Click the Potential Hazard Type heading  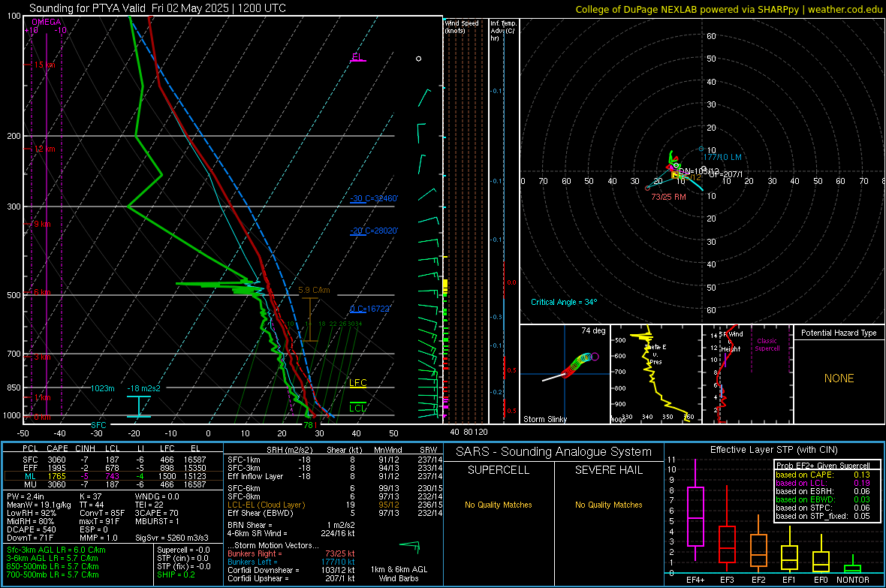tap(839, 333)
